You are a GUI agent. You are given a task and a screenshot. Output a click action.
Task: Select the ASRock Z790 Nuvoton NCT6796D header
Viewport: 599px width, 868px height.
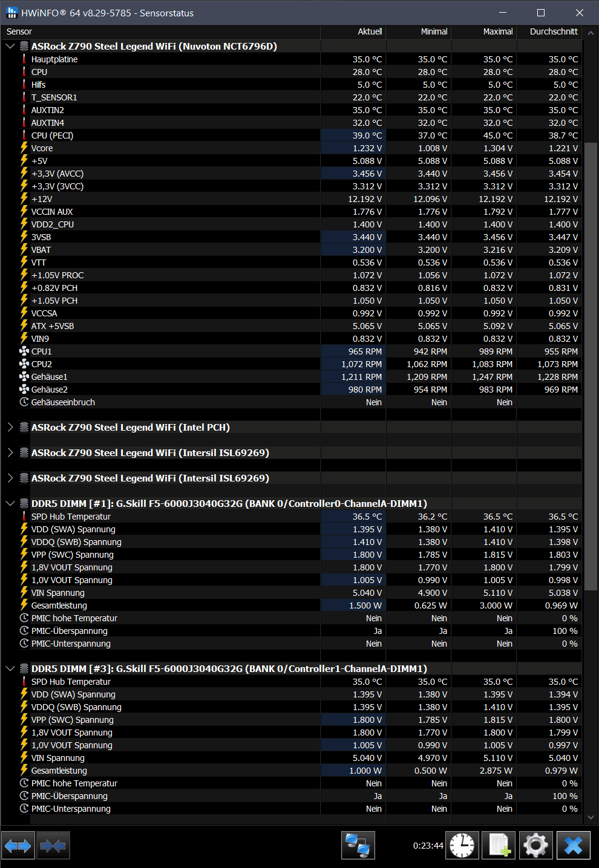coord(154,47)
